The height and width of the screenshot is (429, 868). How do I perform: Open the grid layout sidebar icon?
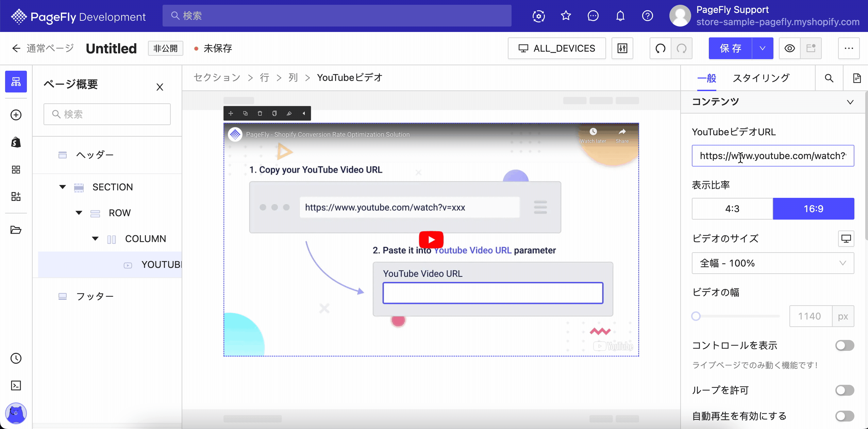16,169
